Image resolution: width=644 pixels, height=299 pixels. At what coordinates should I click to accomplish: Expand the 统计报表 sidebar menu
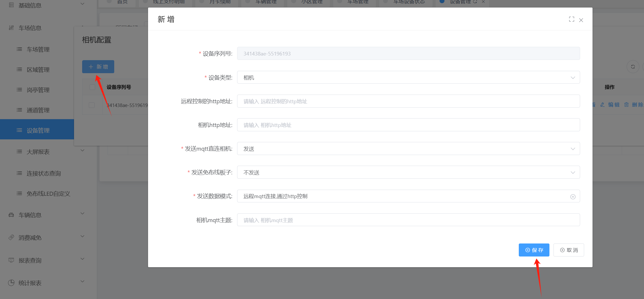coord(82,281)
